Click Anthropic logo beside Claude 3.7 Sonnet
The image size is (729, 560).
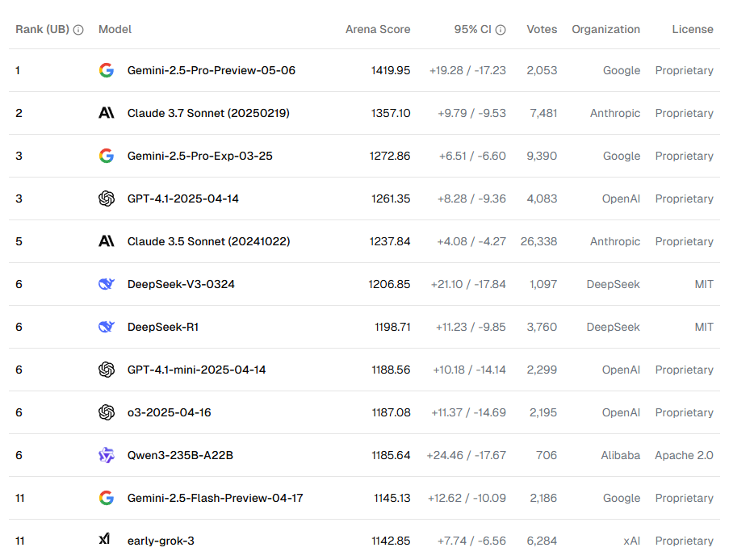click(107, 113)
